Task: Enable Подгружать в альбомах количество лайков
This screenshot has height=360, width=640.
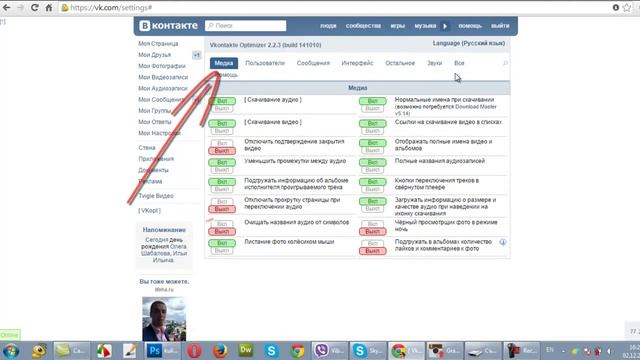Action: (x=372, y=243)
